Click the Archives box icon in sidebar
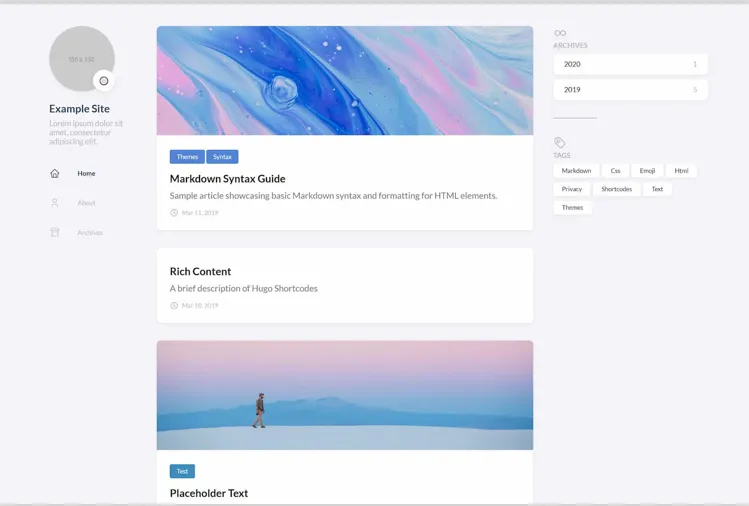Image resolution: width=749 pixels, height=506 pixels. 55,233
